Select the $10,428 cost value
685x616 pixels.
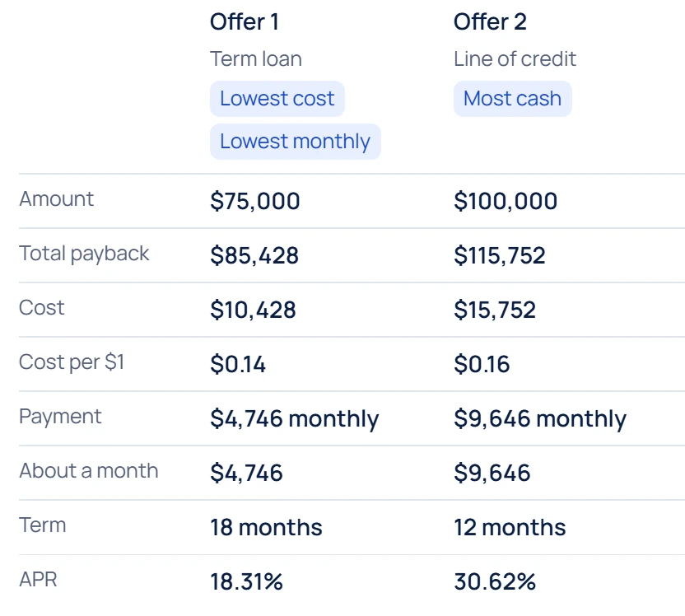pyautogui.click(x=253, y=310)
